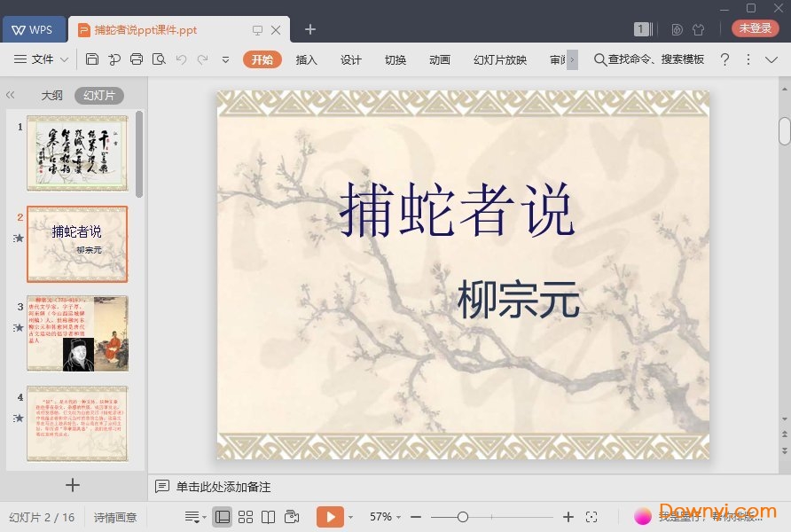Click the Undo icon

point(183,59)
